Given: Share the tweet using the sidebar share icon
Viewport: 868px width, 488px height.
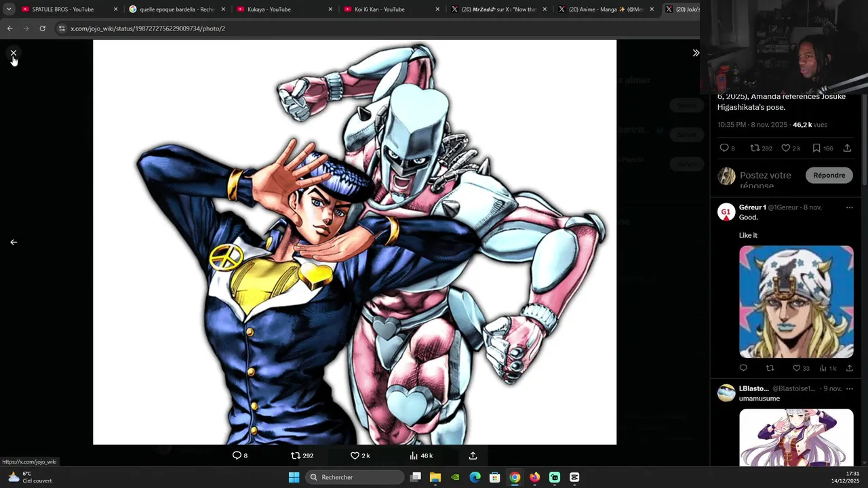Looking at the screenshot, I should pos(847,148).
